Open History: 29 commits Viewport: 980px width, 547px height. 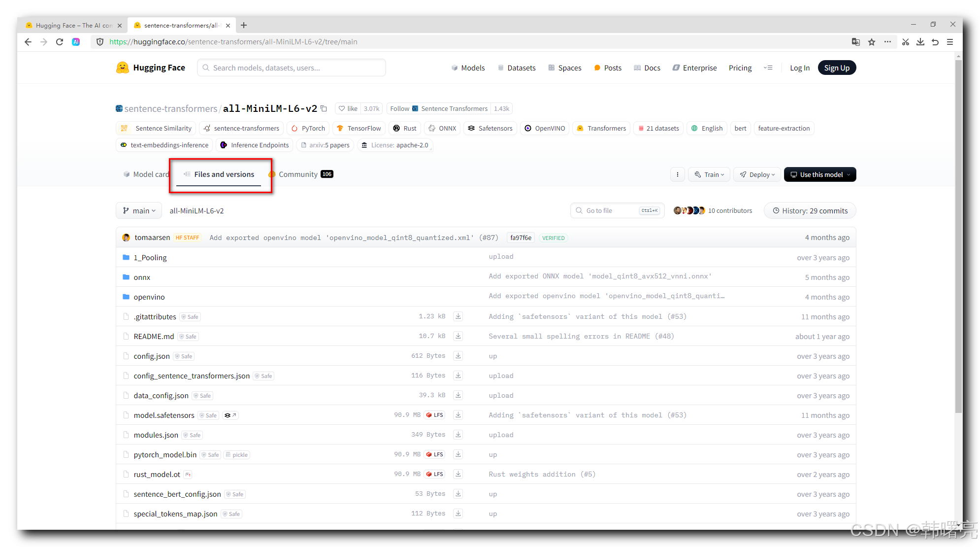(x=810, y=210)
